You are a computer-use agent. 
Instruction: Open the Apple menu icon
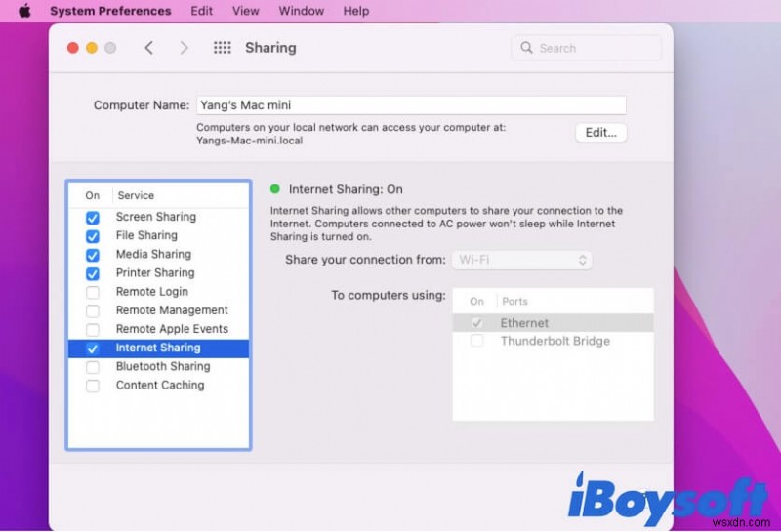pos(23,11)
